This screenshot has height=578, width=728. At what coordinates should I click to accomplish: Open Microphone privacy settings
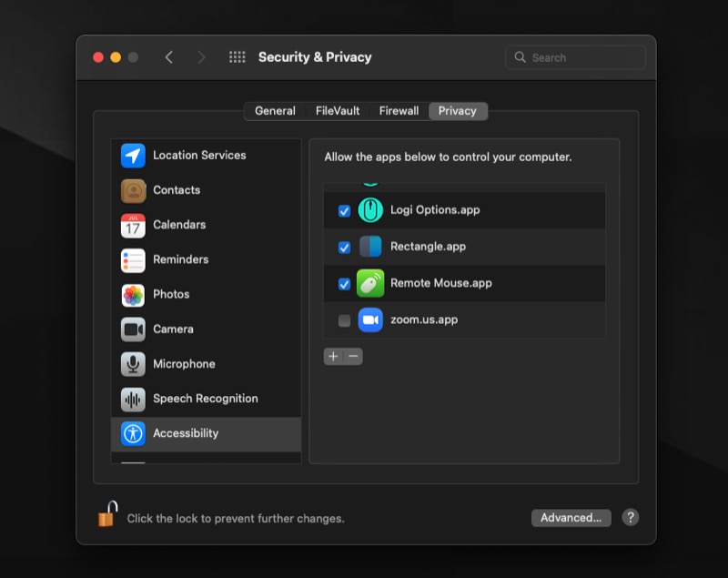pyautogui.click(x=183, y=364)
